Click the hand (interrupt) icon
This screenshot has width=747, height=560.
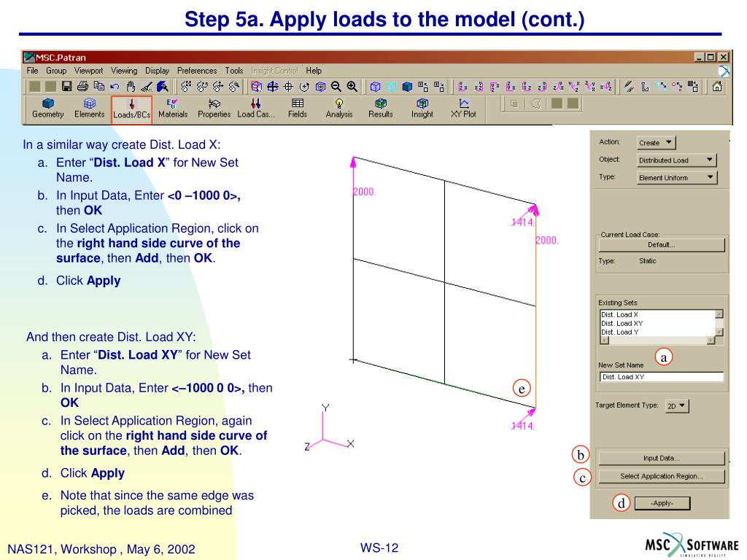(131, 86)
